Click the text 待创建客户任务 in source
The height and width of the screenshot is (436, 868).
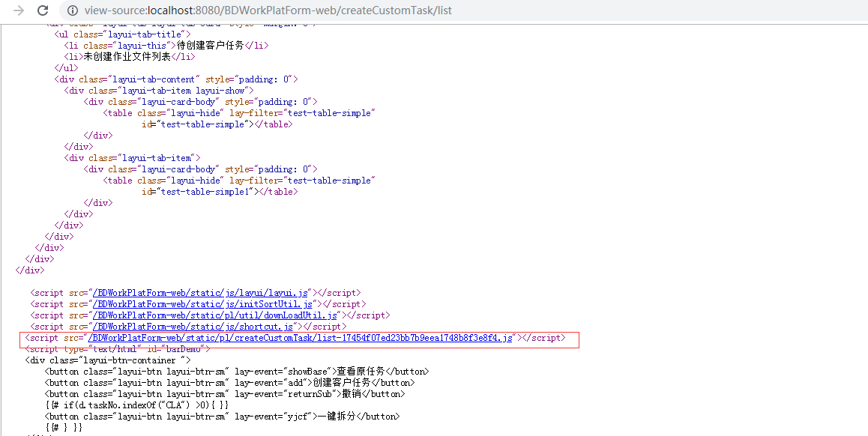[211, 46]
